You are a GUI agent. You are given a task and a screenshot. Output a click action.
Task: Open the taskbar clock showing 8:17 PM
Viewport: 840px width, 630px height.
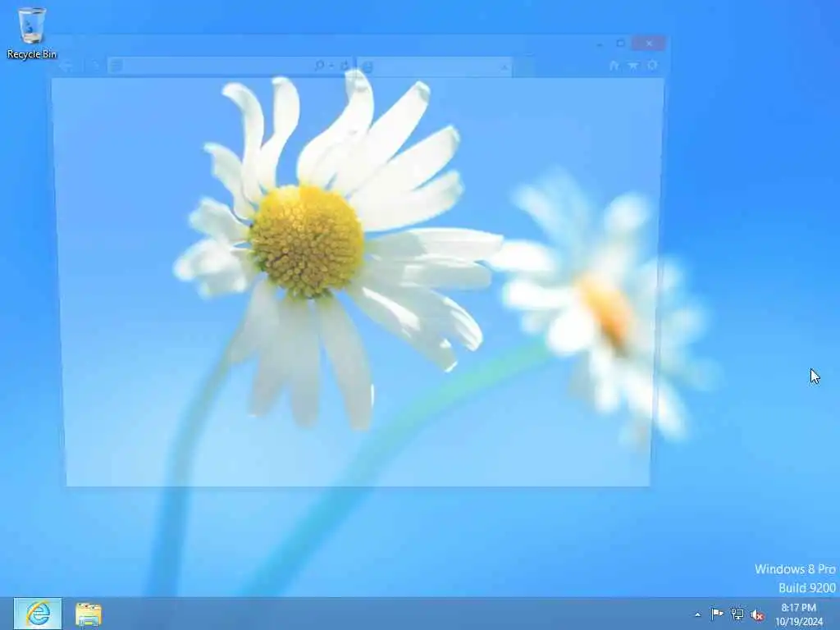(x=798, y=614)
